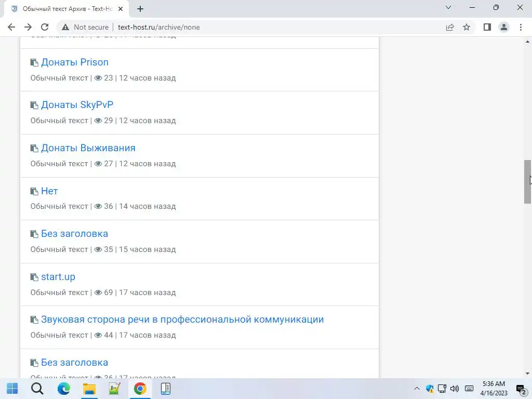532x399 pixels.
Task: Open the Windows Start menu
Action: coord(12,389)
